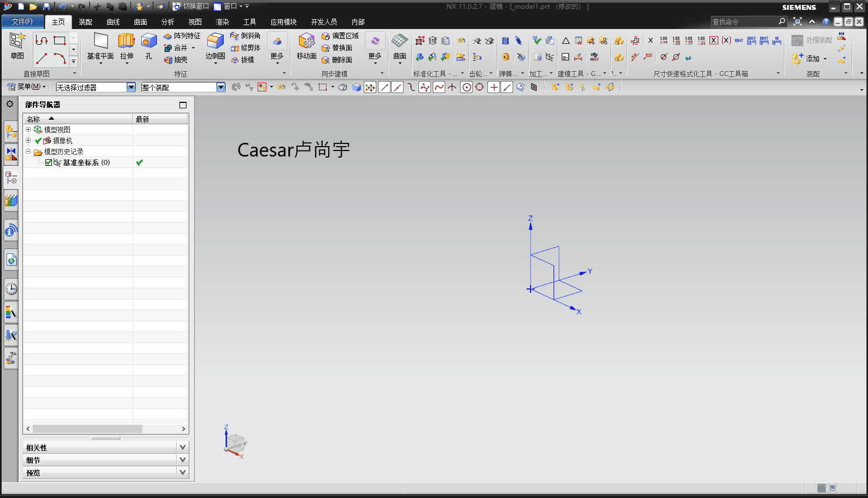Pick the line sketch tool
868x498 pixels.
click(42, 58)
